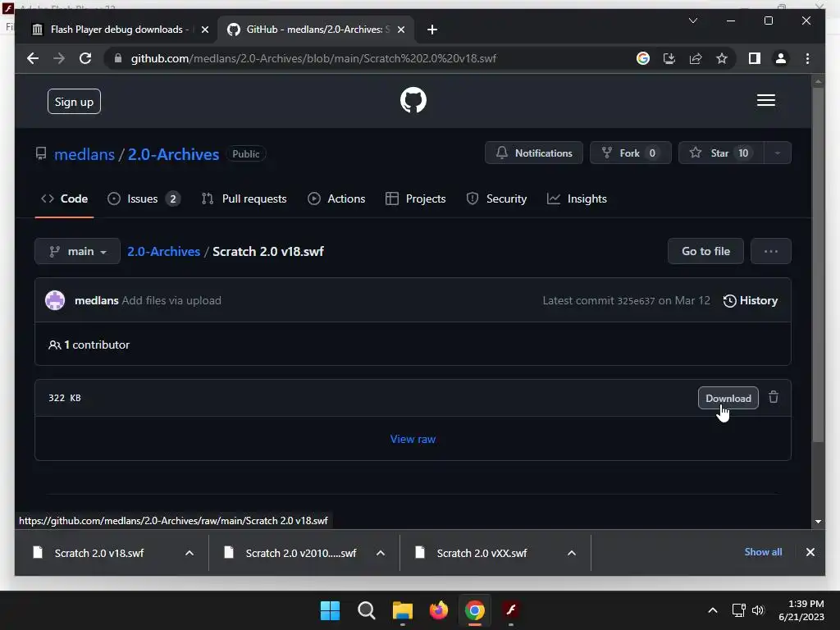Click the GitHub Octocat logo
The image size is (840, 630).
click(413, 100)
